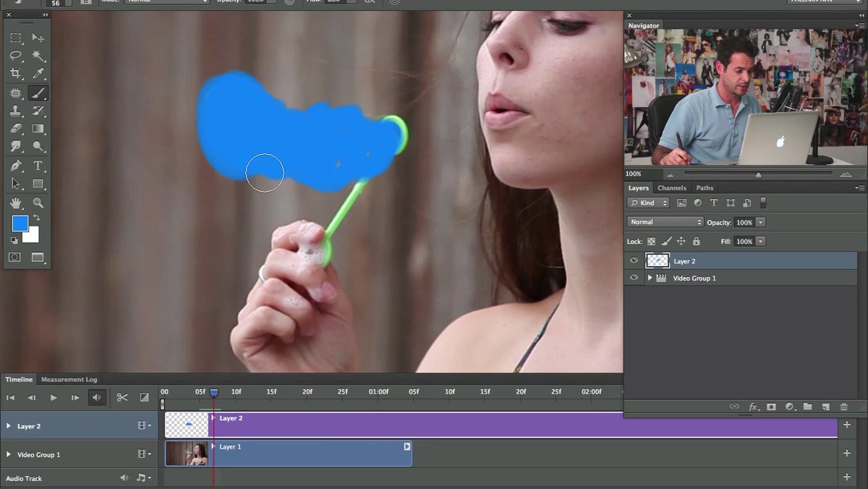Toggle lock all for the layer
The image size is (868, 489).
(x=697, y=242)
